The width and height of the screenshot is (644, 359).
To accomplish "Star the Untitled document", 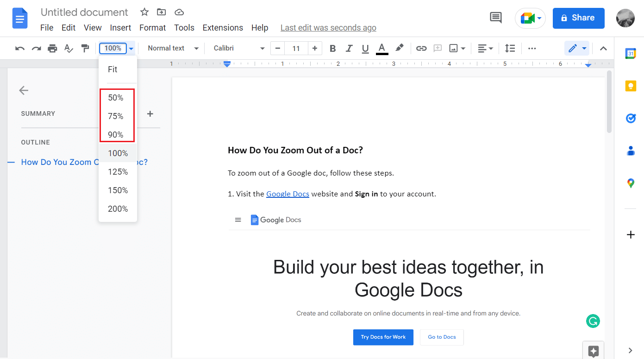I will coord(144,12).
